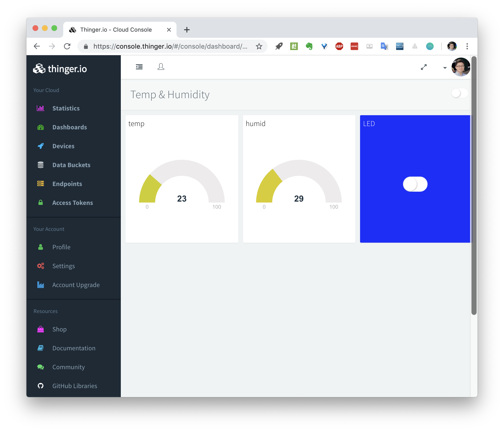Open the user account dropdown arrow
Viewport: 504px width, 432px height.
point(445,68)
